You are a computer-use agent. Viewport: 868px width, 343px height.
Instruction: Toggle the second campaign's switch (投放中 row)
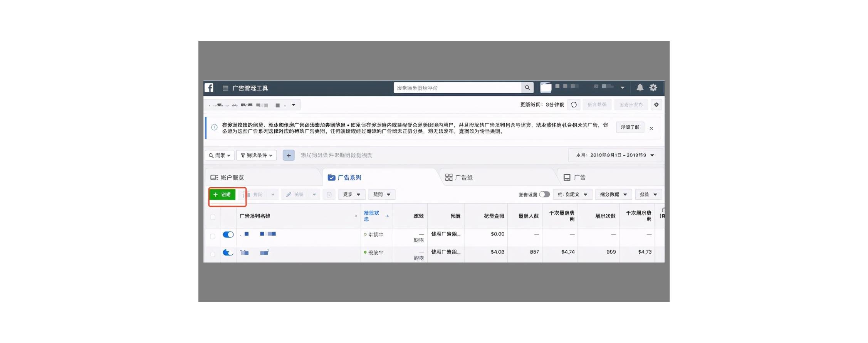pyautogui.click(x=228, y=252)
